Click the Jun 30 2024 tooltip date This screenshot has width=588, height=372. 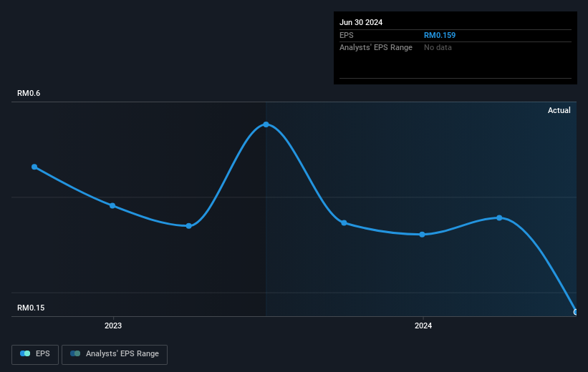point(361,22)
